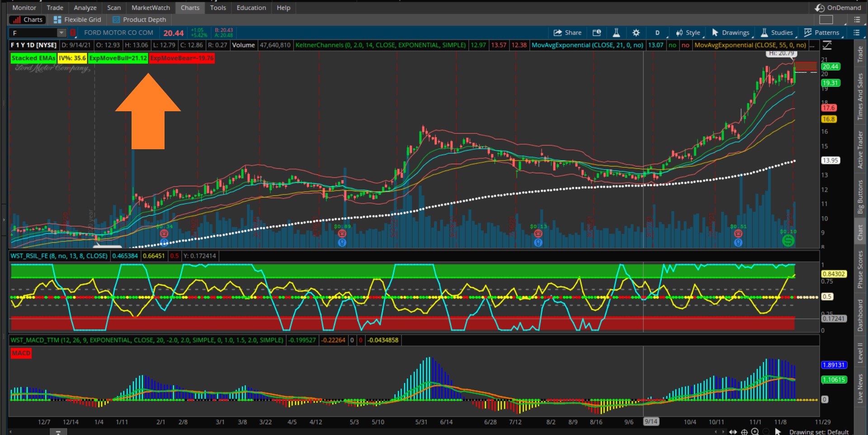
Task: Select the beaker-shaped chart analysis icon
Action: coord(616,33)
